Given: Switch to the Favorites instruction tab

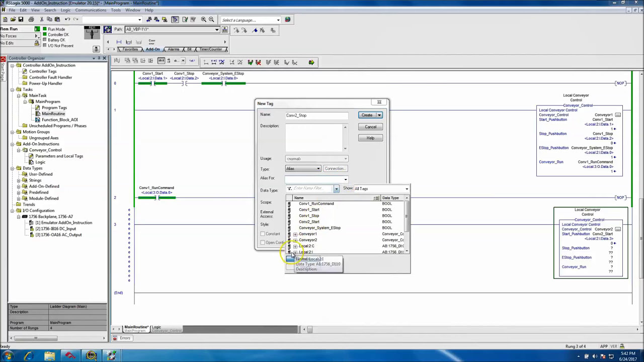Looking at the screenshot, I should 130,49.
